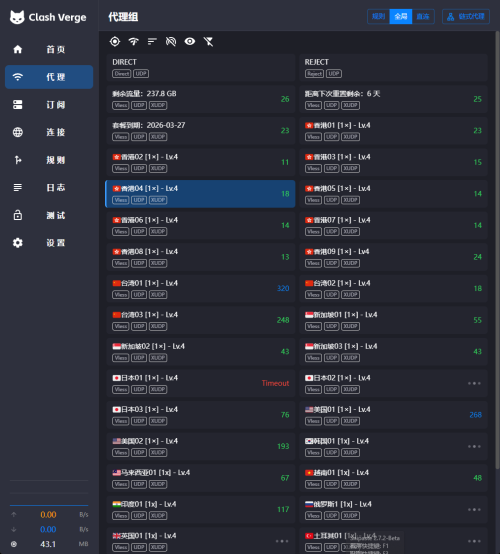Select the 香港07 proxy node

(393, 225)
